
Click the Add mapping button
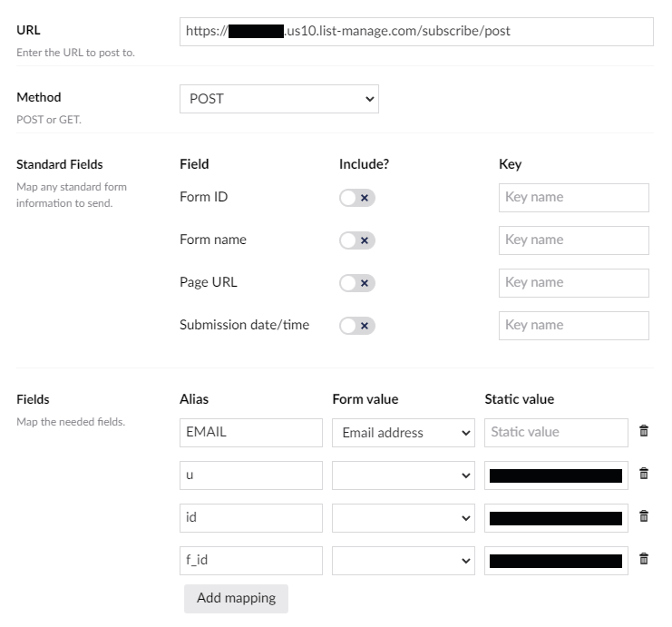tap(236, 598)
